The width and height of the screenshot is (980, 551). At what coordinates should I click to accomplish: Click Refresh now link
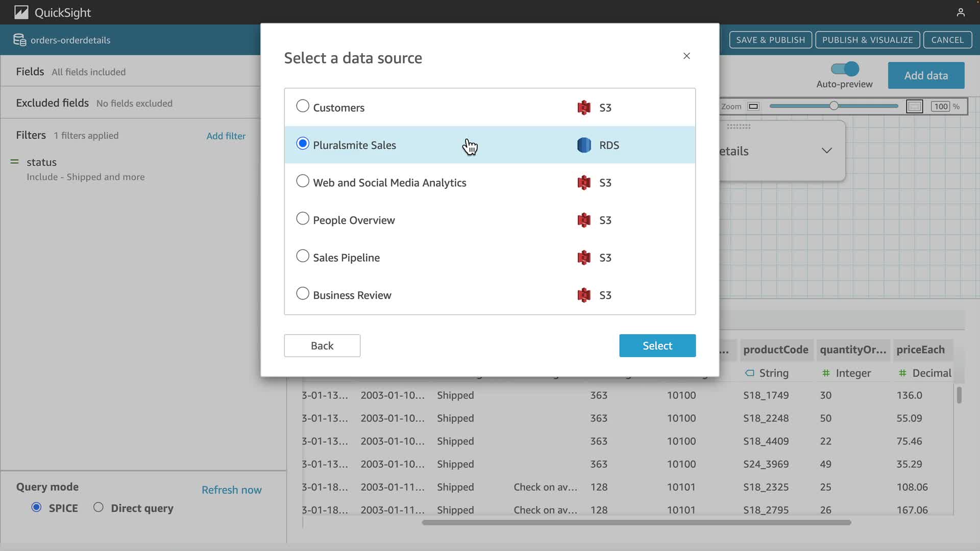click(231, 490)
